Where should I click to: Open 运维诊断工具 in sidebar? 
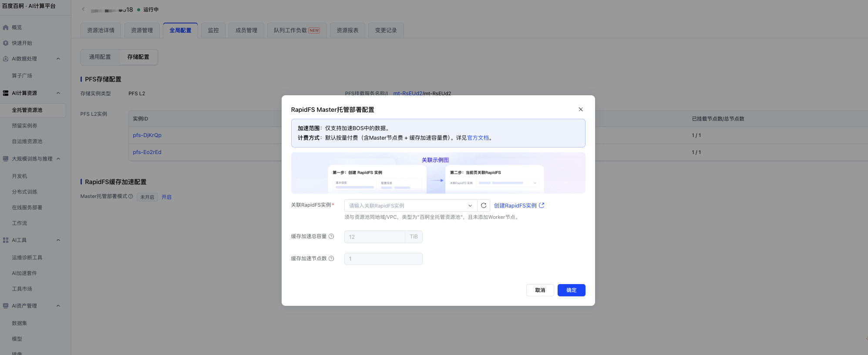coord(27,258)
